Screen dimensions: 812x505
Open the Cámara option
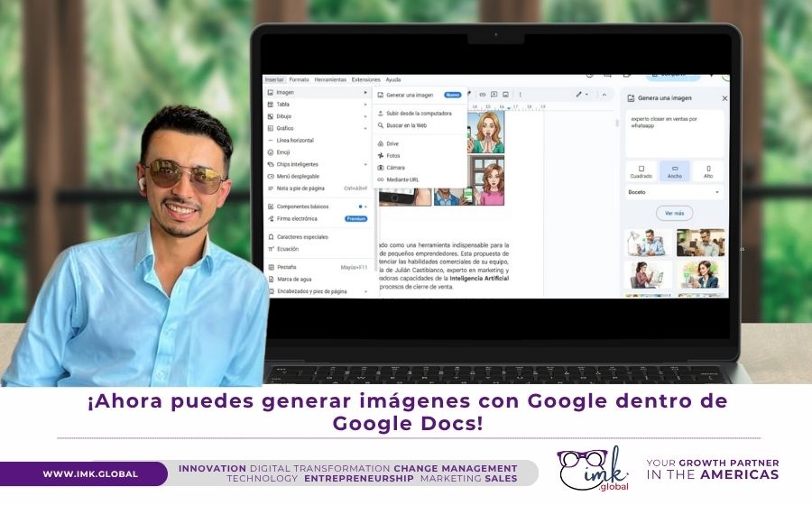(395, 168)
